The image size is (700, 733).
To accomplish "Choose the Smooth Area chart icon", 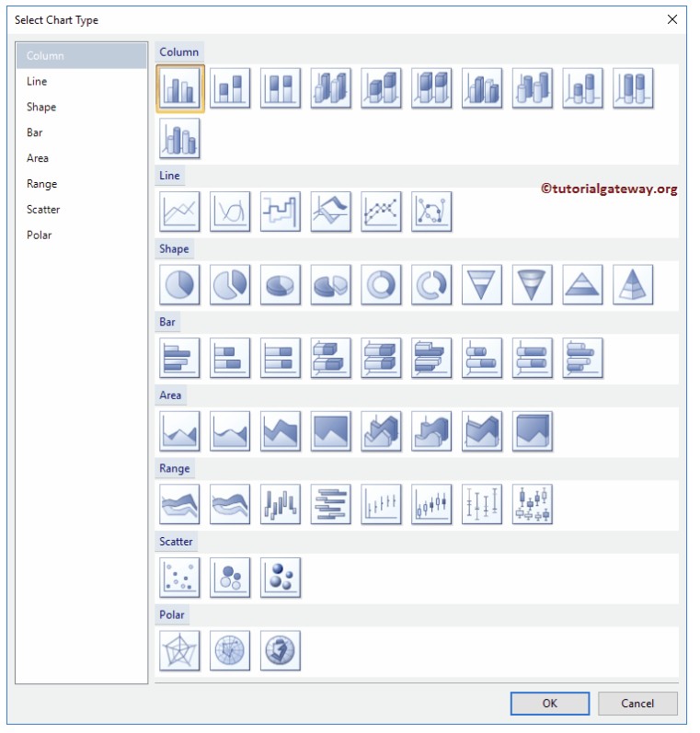I will [x=230, y=431].
